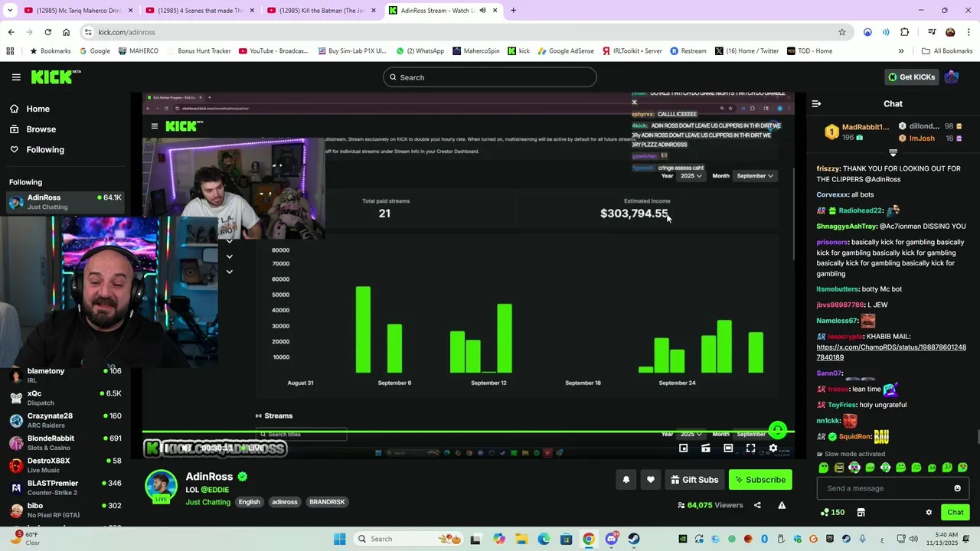Click the BRANDRISK tag

click(327, 502)
